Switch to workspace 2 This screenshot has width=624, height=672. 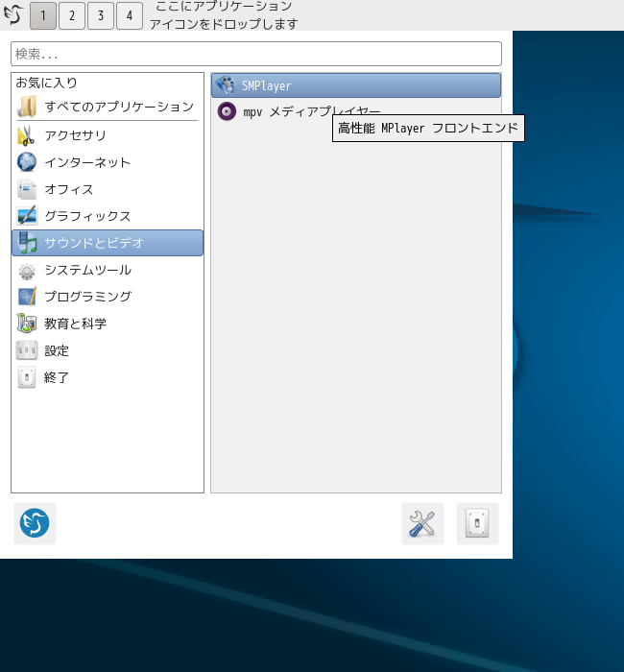72,15
